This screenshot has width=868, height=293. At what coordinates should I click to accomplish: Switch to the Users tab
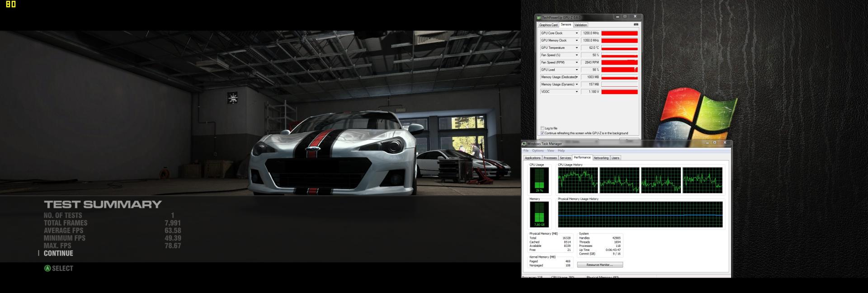(x=615, y=158)
